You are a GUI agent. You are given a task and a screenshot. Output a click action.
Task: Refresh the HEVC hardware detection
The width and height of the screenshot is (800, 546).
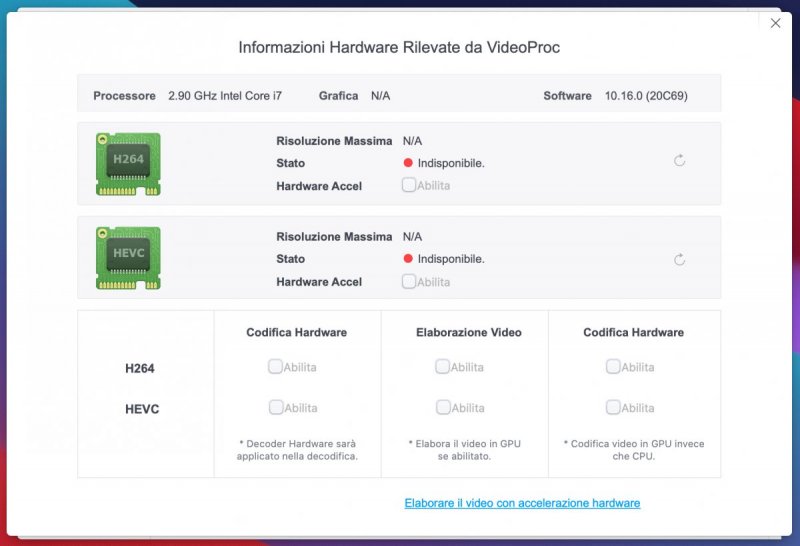(x=679, y=260)
